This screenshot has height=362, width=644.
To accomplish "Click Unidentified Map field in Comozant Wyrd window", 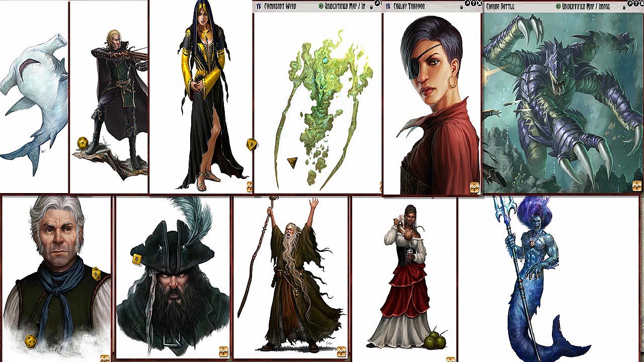I will point(345,7).
